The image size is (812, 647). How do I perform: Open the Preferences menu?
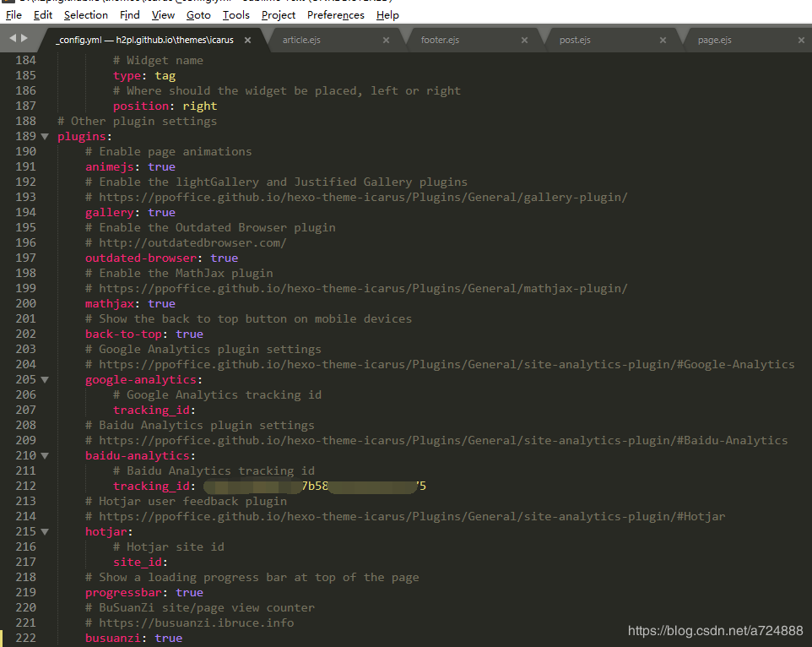coord(336,15)
